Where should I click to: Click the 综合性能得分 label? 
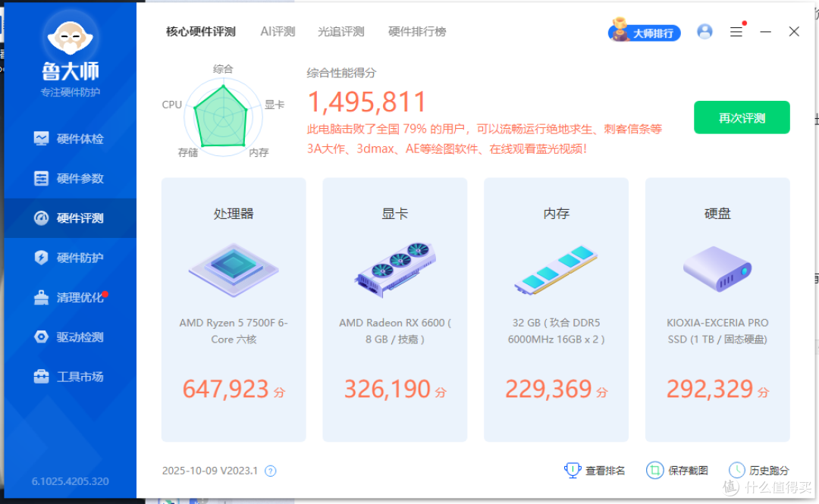[341, 73]
